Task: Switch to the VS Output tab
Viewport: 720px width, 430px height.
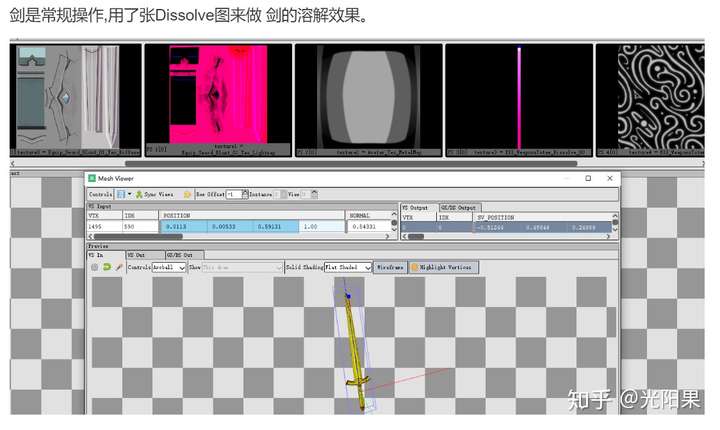Action: coord(419,208)
